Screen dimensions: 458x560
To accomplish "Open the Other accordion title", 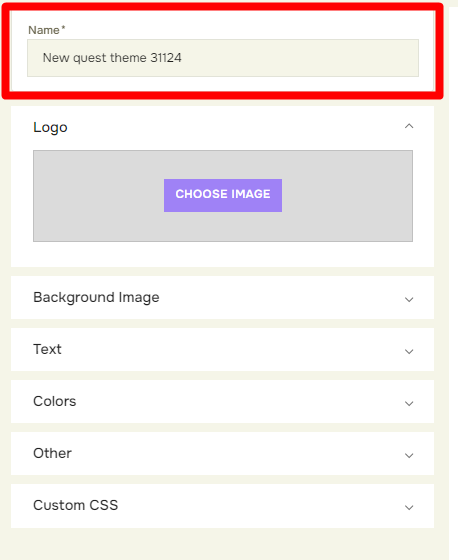I will coord(52,453).
